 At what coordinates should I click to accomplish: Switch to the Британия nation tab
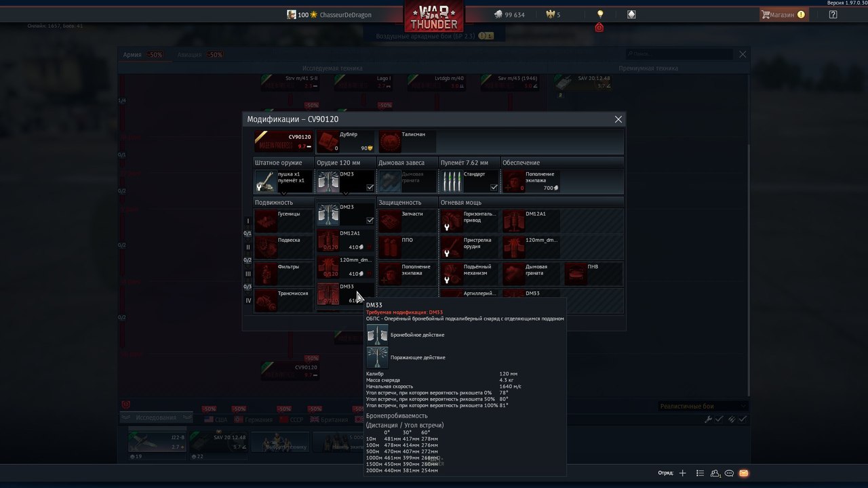point(330,420)
